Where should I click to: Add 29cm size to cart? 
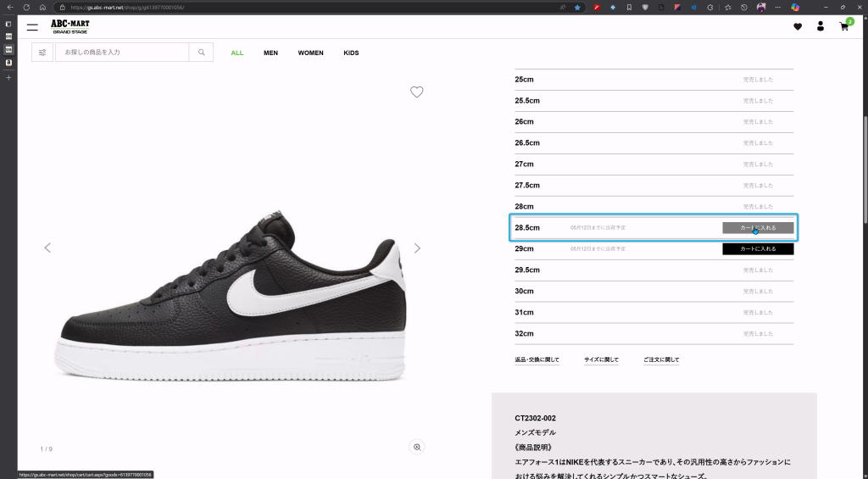coord(758,248)
